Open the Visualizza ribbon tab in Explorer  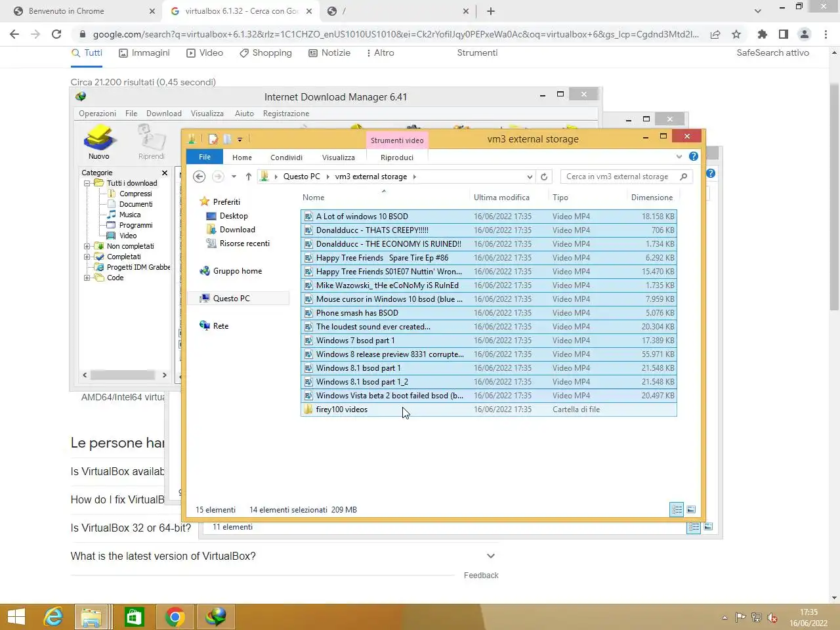tap(339, 157)
